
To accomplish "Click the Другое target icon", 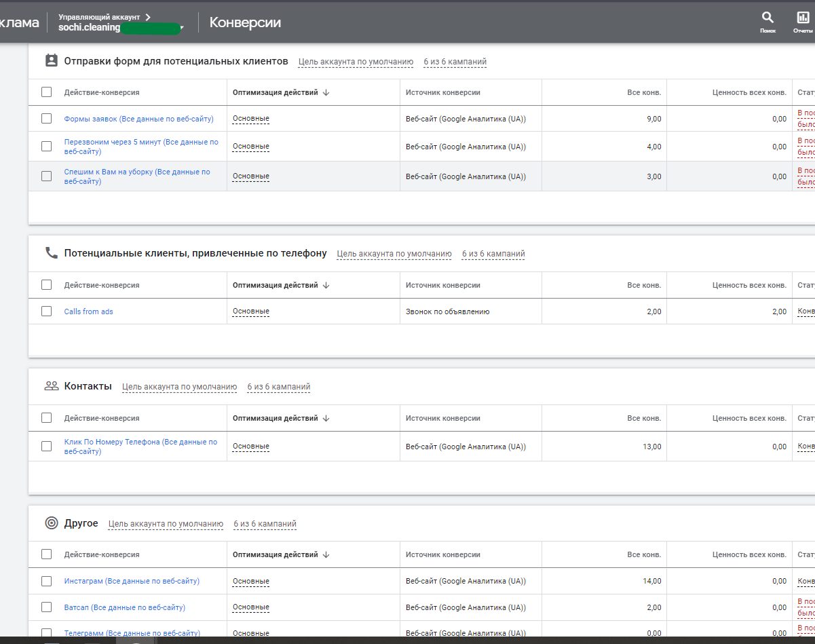I will point(52,523).
